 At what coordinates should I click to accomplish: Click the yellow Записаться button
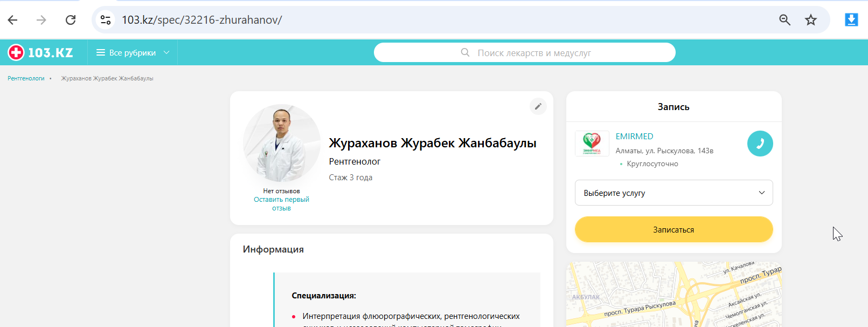pyautogui.click(x=674, y=229)
